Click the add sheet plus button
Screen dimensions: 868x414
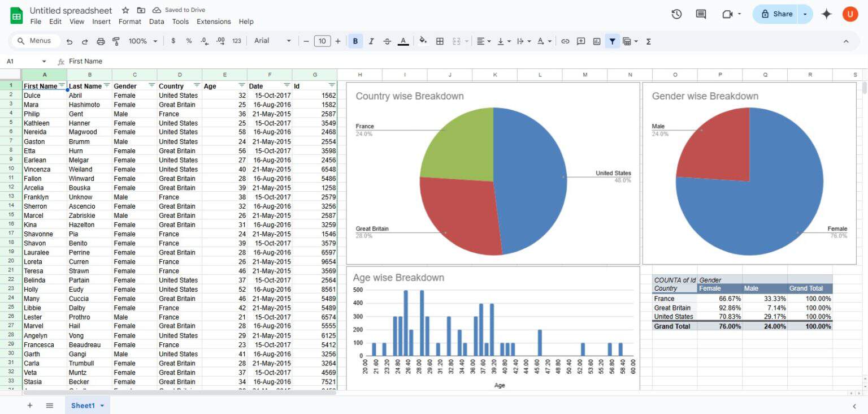(x=29, y=405)
